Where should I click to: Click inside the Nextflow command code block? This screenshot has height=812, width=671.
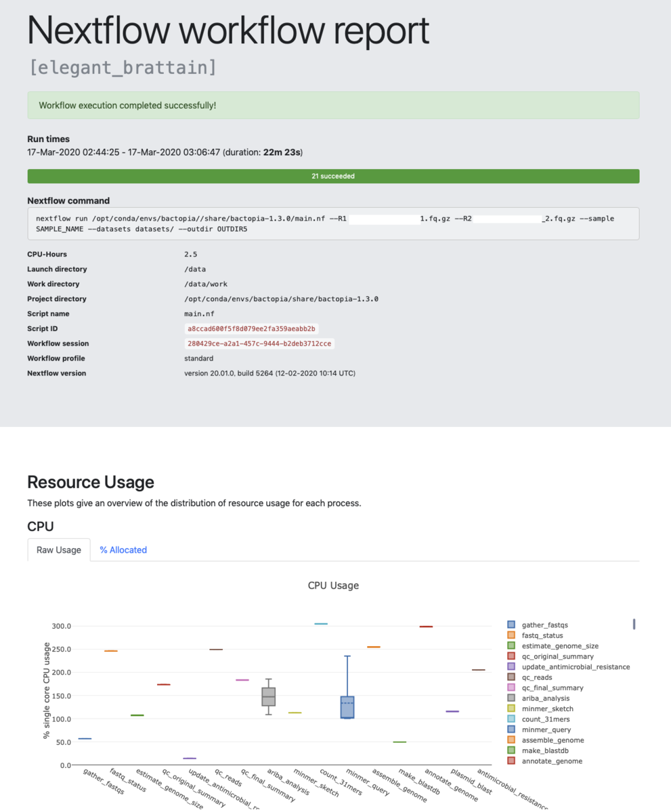click(333, 223)
